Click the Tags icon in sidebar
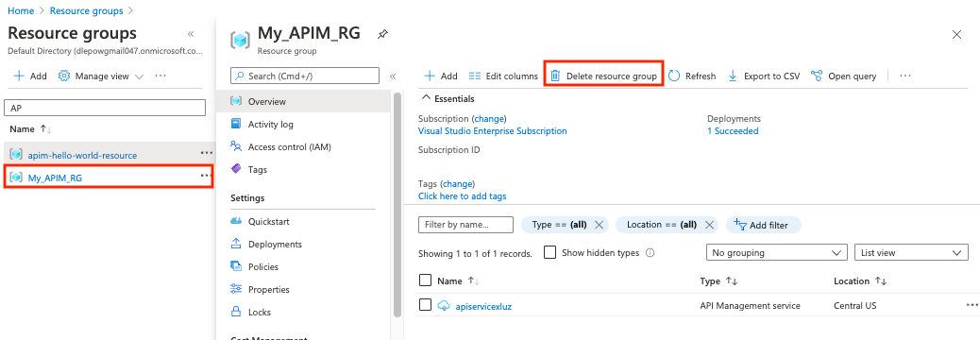980x340 pixels. click(x=236, y=169)
